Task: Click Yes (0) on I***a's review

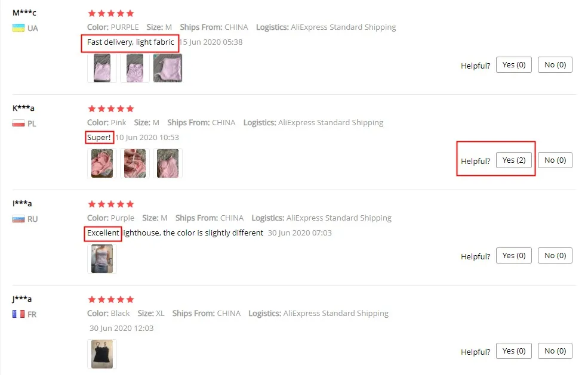Action: [x=514, y=256]
